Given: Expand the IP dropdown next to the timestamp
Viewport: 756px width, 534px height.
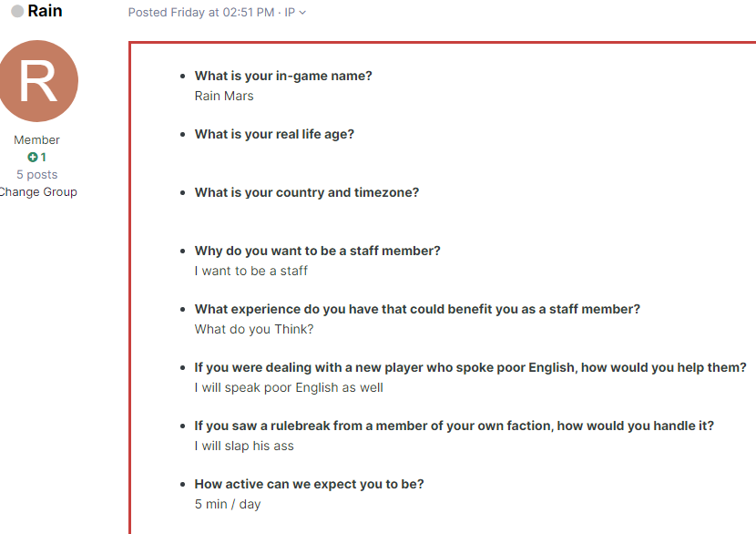Looking at the screenshot, I should click(294, 13).
